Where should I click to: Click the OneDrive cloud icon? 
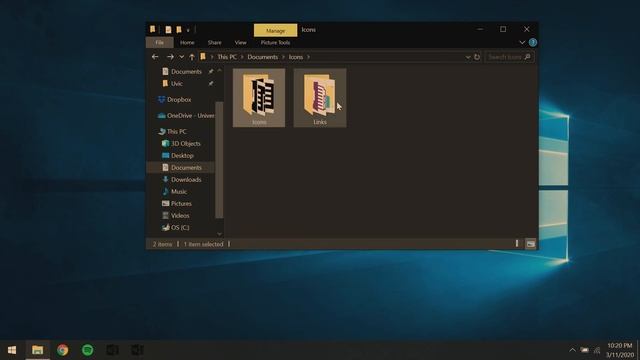tap(162, 116)
